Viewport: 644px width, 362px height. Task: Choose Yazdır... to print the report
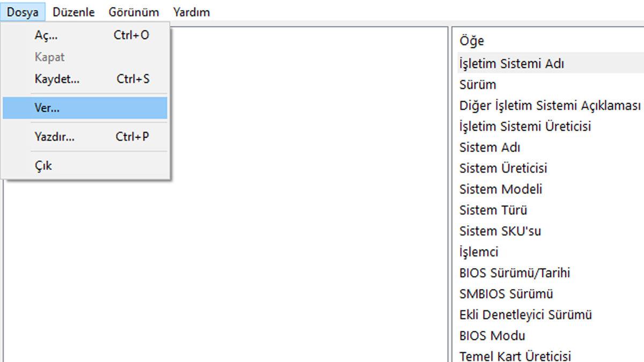click(x=55, y=137)
